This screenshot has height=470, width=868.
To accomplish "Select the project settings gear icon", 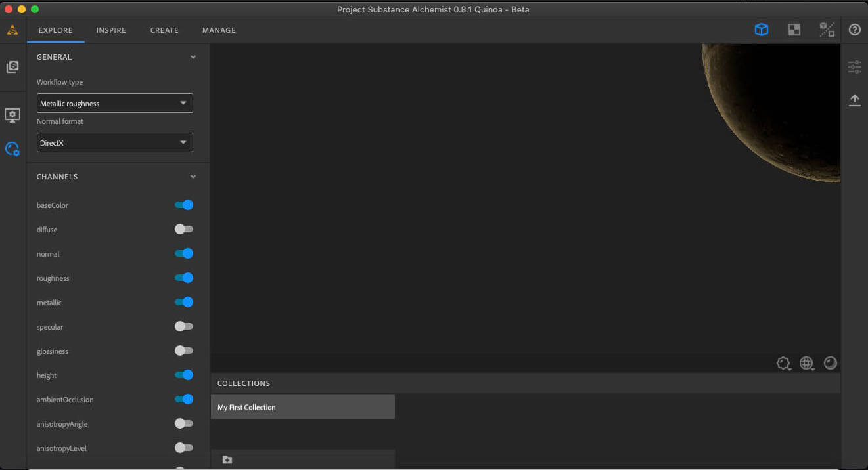I will click(12, 149).
